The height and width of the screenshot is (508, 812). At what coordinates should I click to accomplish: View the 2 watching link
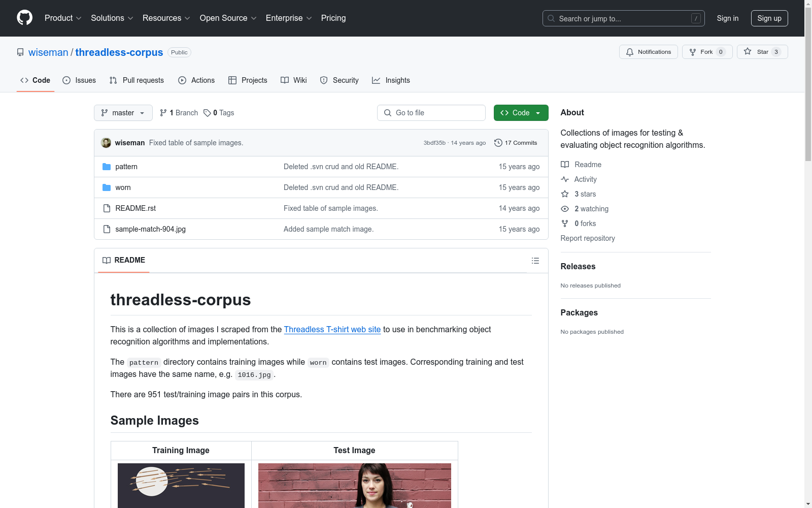(585, 209)
